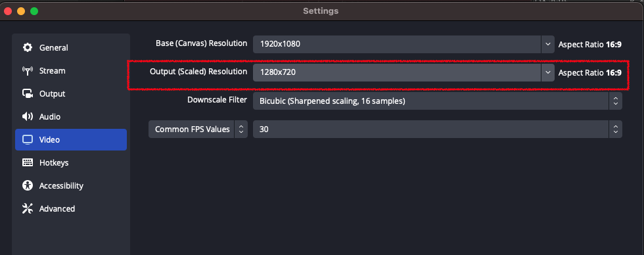Image resolution: width=644 pixels, height=255 pixels.
Task: Click the 1920x1080 base resolution field
Action: point(397,44)
